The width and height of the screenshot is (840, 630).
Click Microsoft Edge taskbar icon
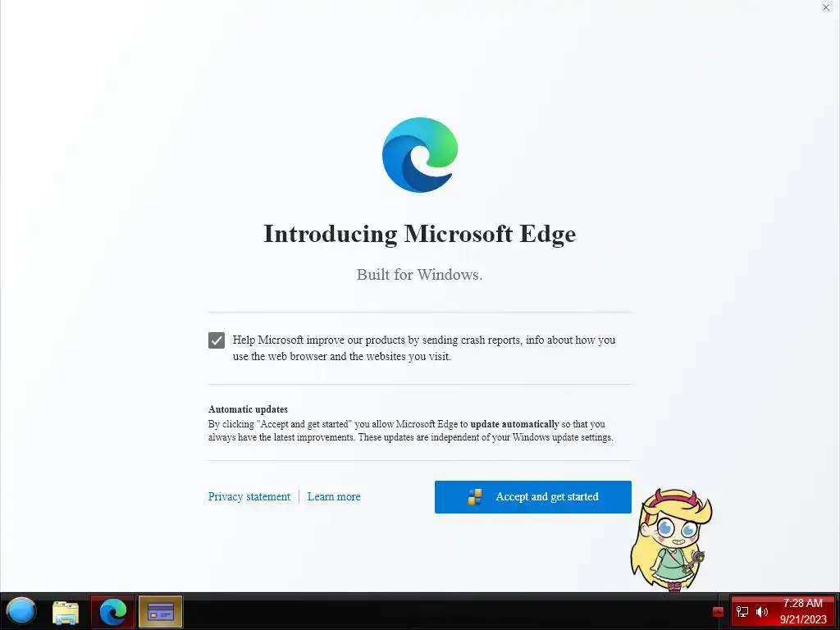(113, 612)
